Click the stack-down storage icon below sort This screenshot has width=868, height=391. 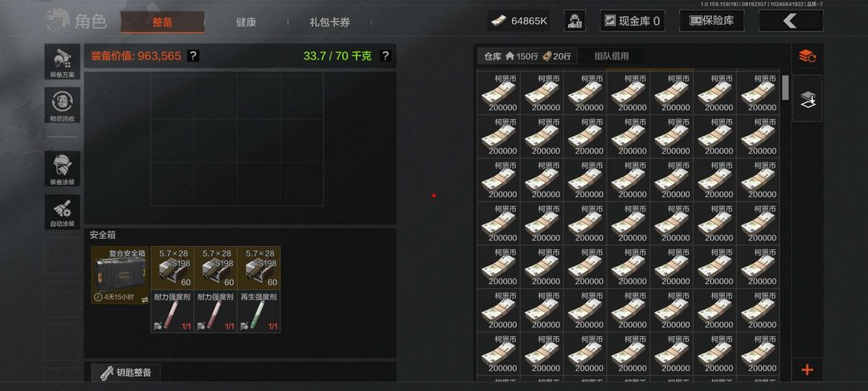point(808,98)
